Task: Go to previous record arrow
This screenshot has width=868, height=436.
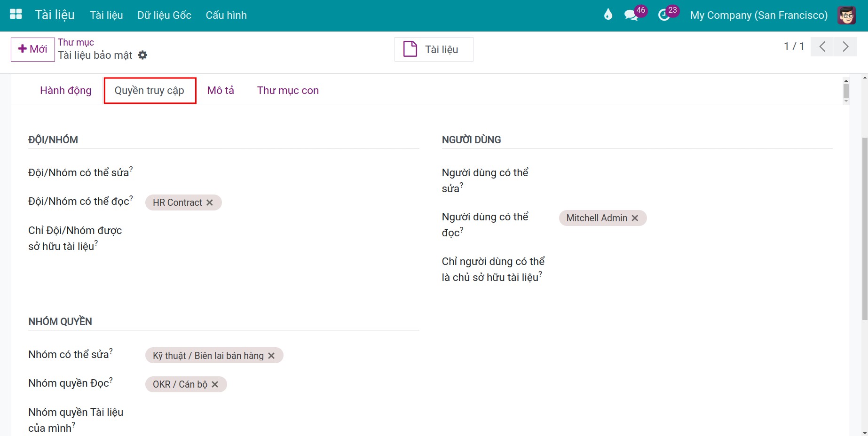Action: 822,47
